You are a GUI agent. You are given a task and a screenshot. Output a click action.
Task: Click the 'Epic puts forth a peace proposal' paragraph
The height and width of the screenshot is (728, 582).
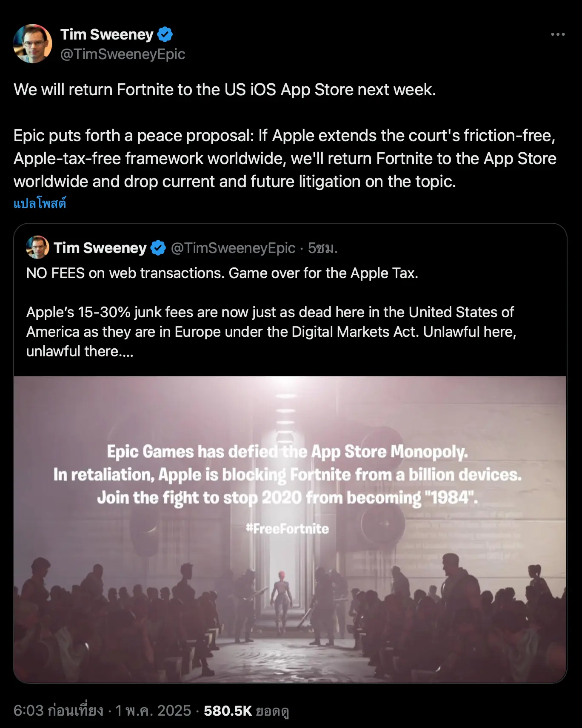tap(285, 159)
